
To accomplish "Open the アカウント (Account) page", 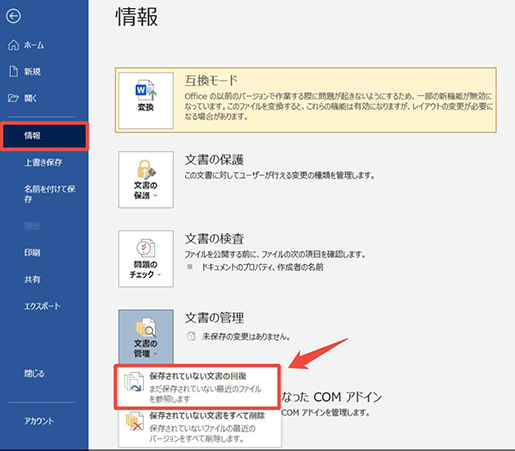I will coord(39,421).
